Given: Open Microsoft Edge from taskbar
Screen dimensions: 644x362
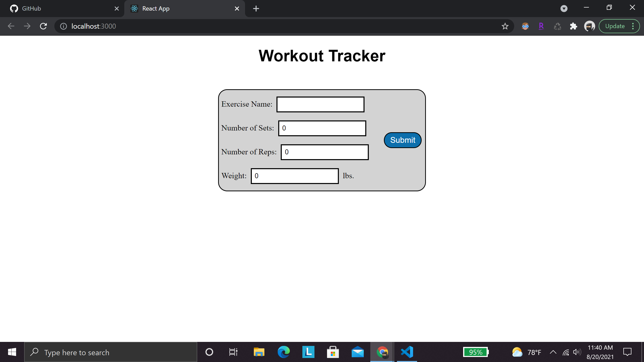Looking at the screenshot, I should click(284, 352).
